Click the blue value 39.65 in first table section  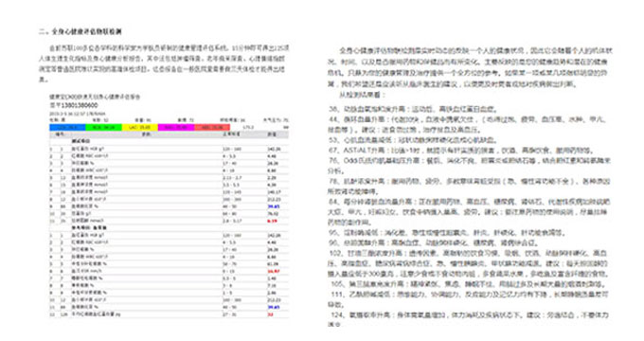(273, 206)
